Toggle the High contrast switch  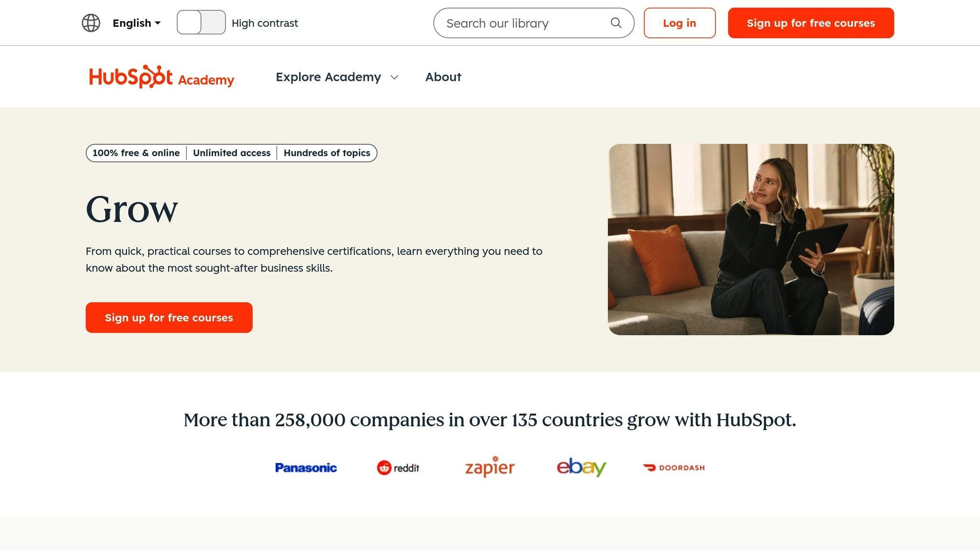click(201, 22)
